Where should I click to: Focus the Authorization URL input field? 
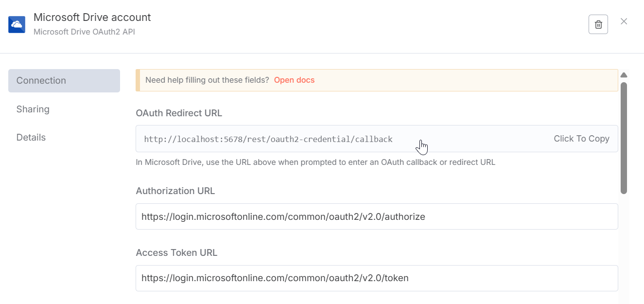(377, 216)
